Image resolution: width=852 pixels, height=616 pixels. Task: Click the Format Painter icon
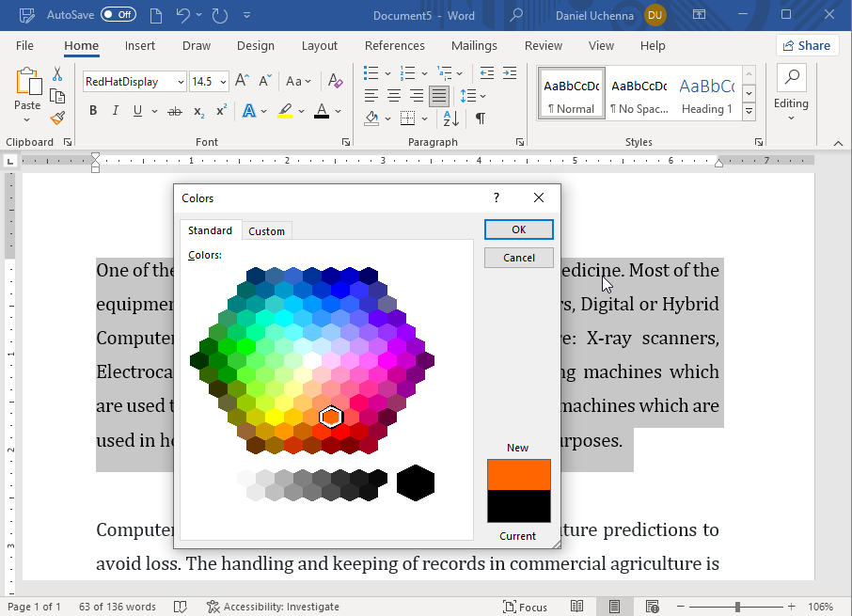point(57,118)
